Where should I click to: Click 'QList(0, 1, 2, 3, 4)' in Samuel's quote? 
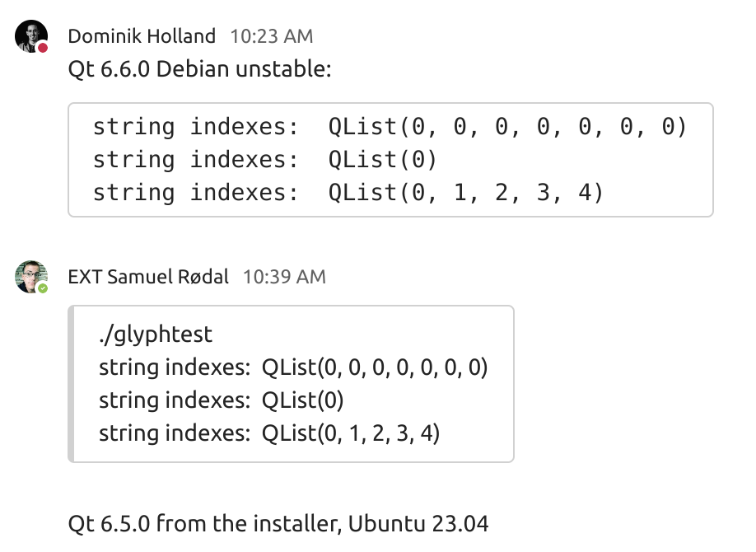click(x=269, y=433)
